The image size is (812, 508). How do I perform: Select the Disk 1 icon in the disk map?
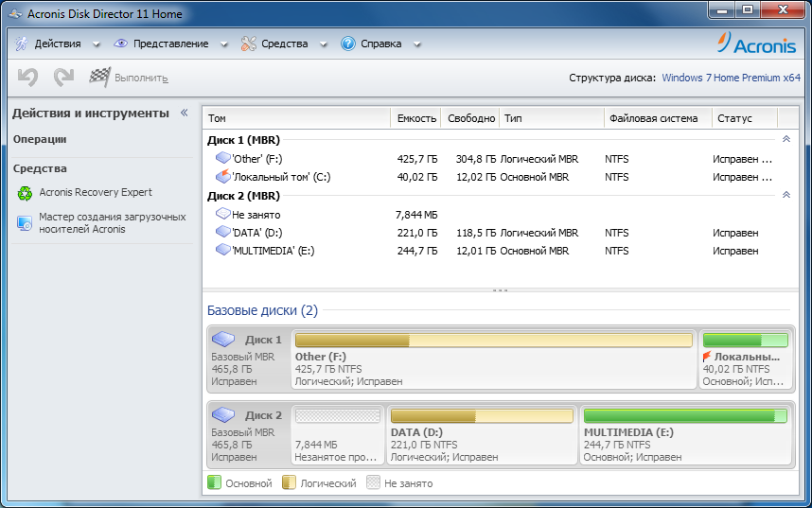[223, 339]
